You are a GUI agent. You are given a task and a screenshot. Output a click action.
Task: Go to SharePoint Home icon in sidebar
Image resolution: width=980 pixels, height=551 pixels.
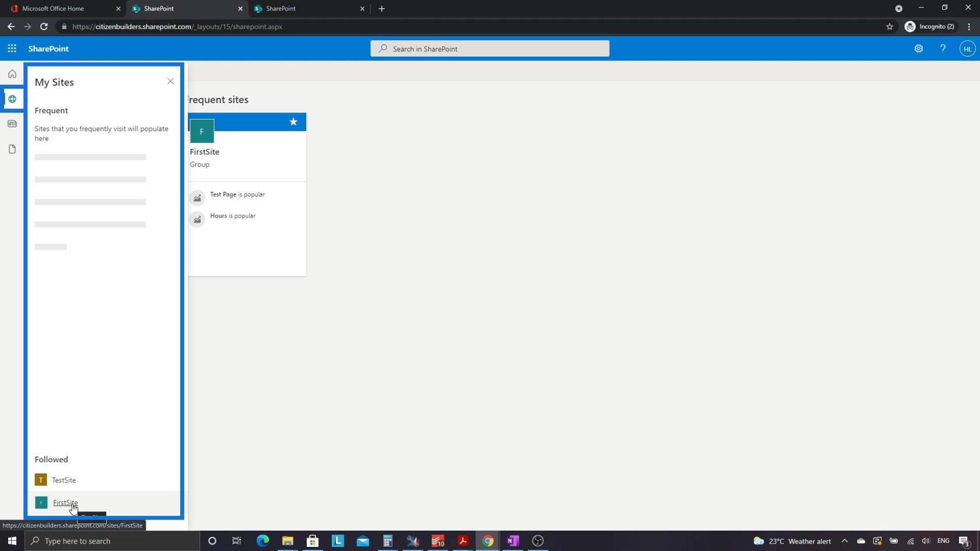coord(12,74)
